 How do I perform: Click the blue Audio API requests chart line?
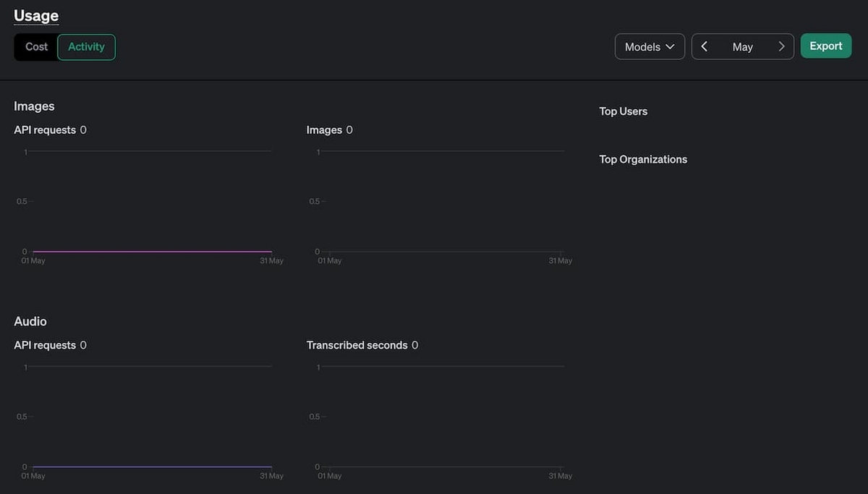coord(152,467)
